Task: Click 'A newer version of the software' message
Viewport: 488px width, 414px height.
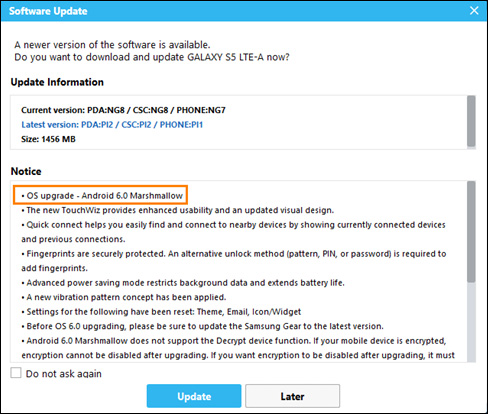Action: point(112,45)
